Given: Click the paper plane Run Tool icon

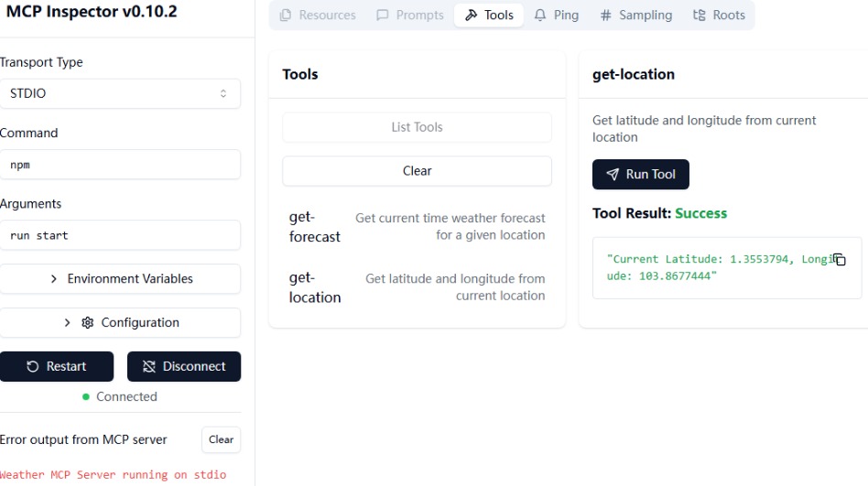Looking at the screenshot, I should coord(613,175).
